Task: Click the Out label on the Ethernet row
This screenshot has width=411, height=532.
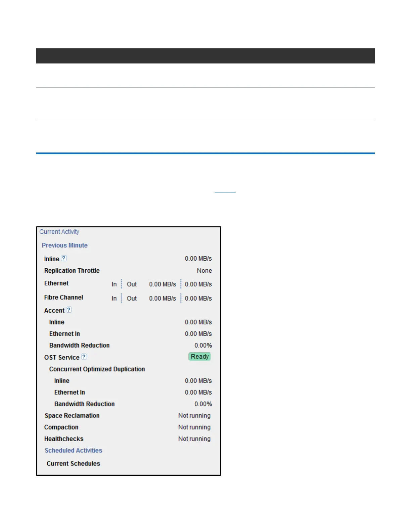Action: tap(132, 284)
